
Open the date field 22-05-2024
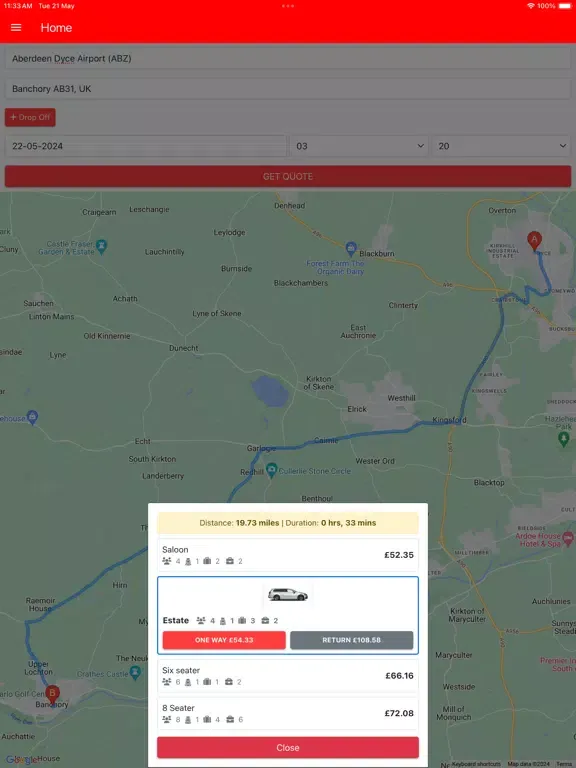[145, 146]
